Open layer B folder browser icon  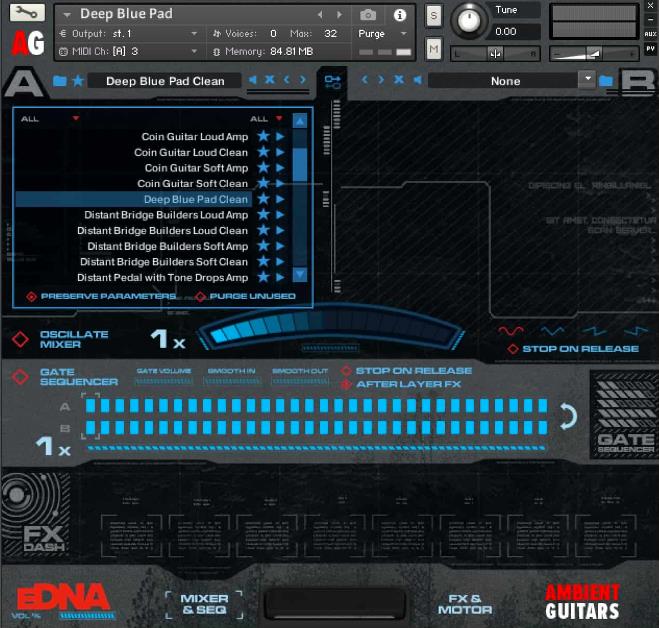[606, 81]
